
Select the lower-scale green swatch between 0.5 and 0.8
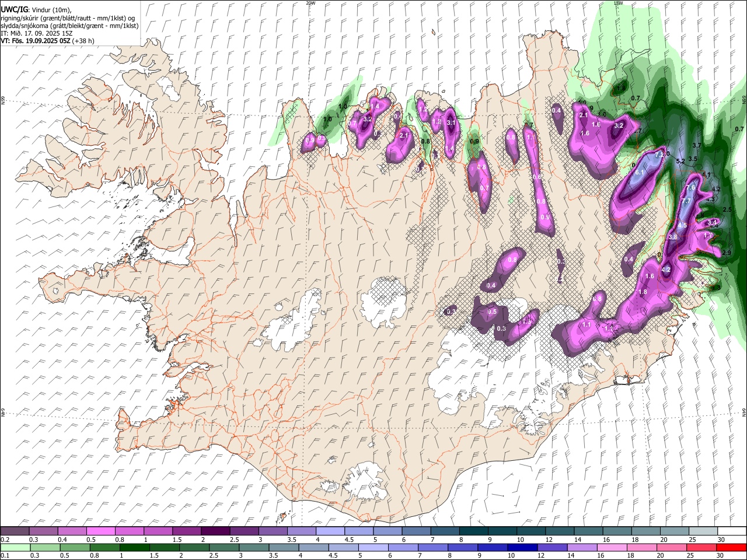75,547
